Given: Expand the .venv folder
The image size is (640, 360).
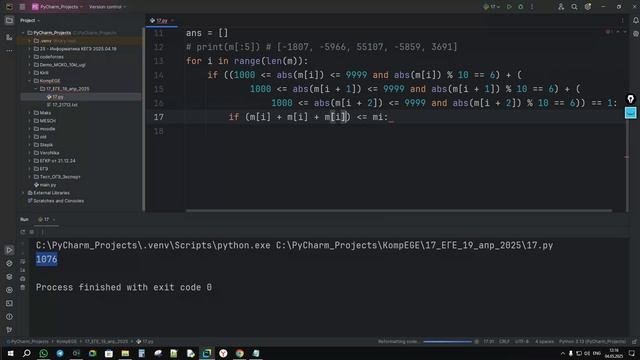Looking at the screenshot, I should click(30, 41).
